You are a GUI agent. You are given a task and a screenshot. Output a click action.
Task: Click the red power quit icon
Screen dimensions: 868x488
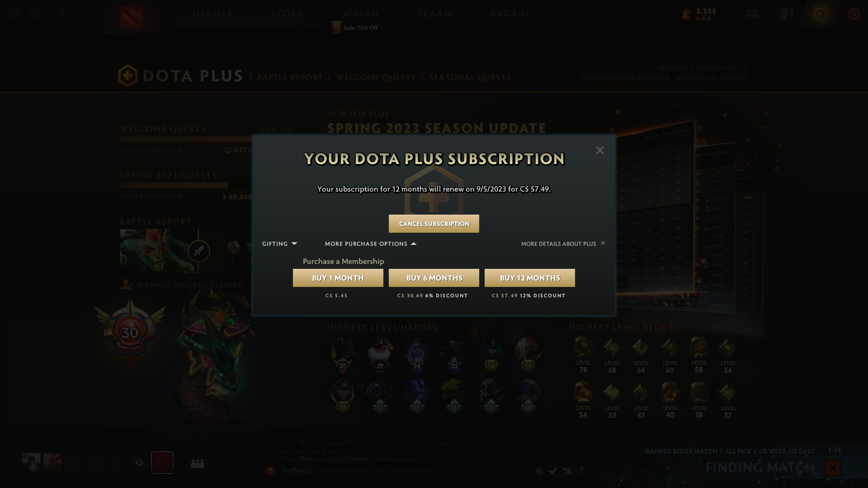coord(854,14)
